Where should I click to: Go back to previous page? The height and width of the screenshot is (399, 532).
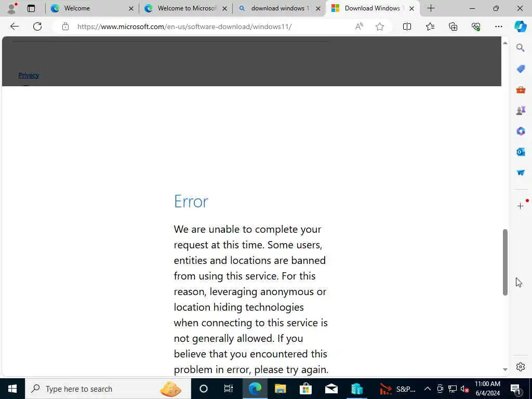point(14,26)
